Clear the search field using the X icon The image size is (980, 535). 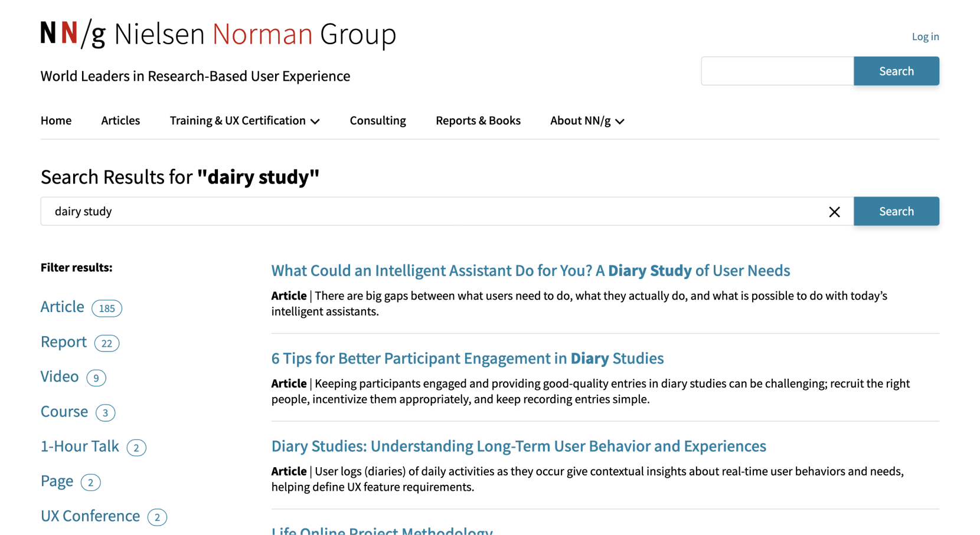tap(834, 211)
